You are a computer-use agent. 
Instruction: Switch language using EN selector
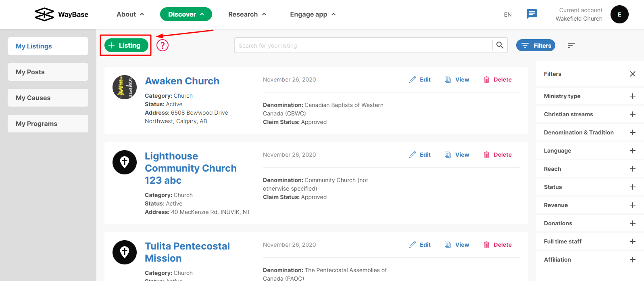pyautogui.click(x=508, y=15)
